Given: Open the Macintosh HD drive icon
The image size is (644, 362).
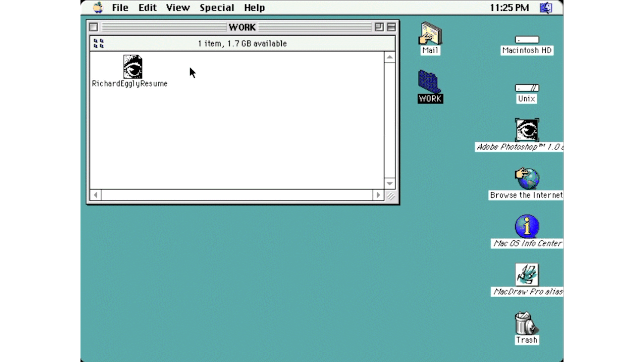Looking at the screenshot, I should click(x=527, y=40).
